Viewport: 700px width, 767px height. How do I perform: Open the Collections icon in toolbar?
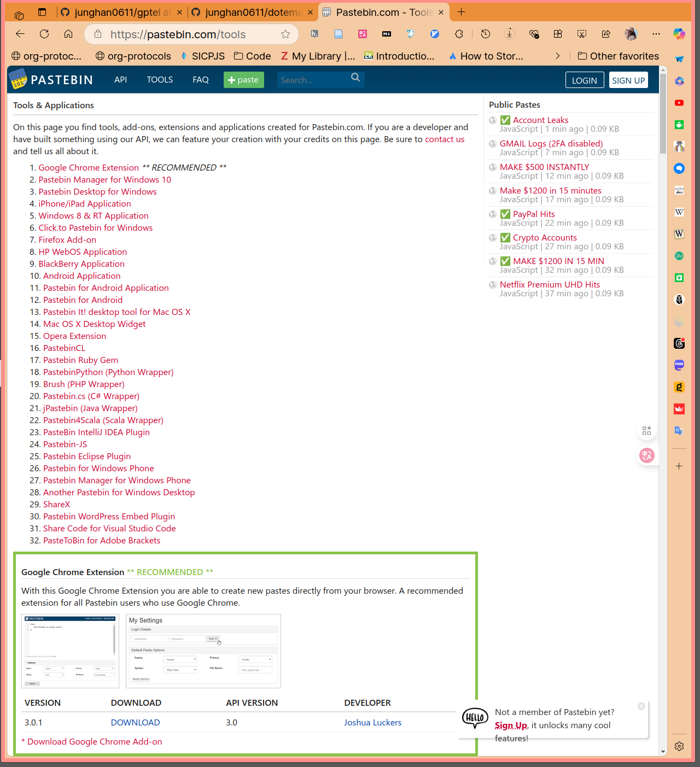558,34
